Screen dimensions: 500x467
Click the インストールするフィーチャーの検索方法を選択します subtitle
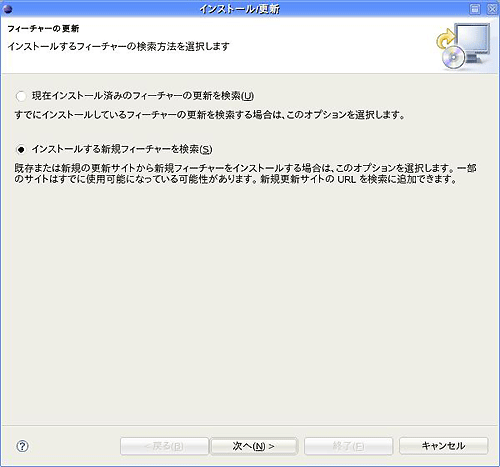tap(118, 46)
